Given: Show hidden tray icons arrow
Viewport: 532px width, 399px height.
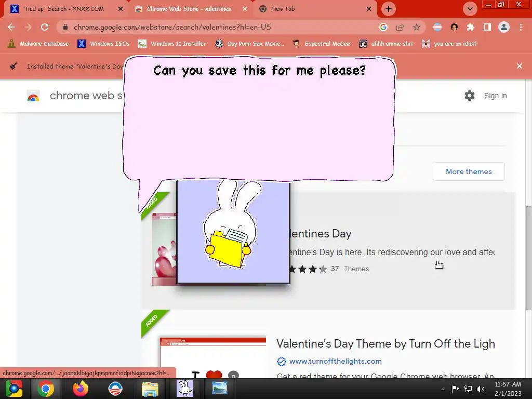Looking at the screenshot, I should [443, 389].
